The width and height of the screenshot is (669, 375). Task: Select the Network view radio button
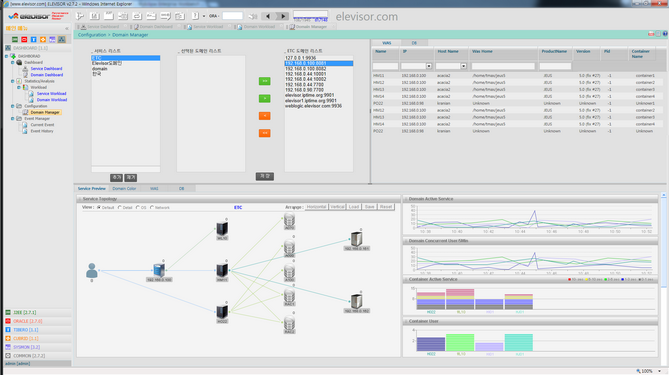coord(152,207)
